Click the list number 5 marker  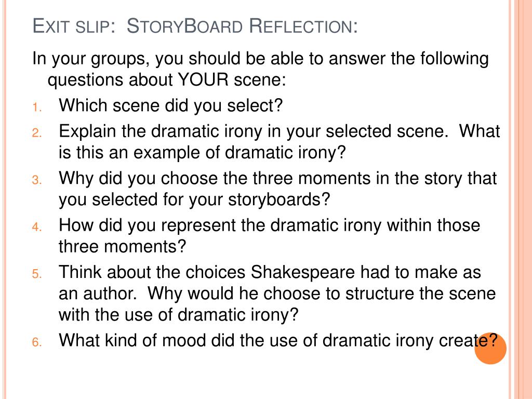pos(37,274)
